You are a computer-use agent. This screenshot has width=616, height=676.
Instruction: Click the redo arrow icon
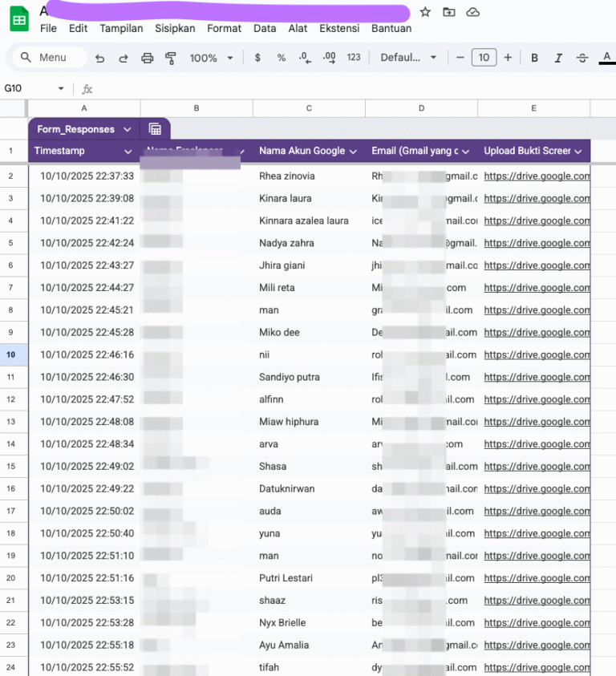point(124,58)
